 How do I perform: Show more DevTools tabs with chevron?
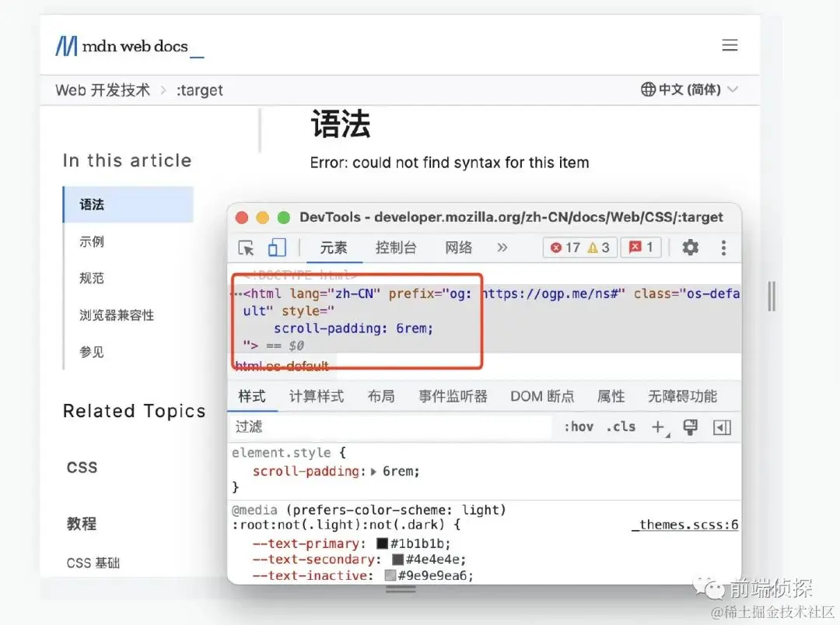(502, 247)
